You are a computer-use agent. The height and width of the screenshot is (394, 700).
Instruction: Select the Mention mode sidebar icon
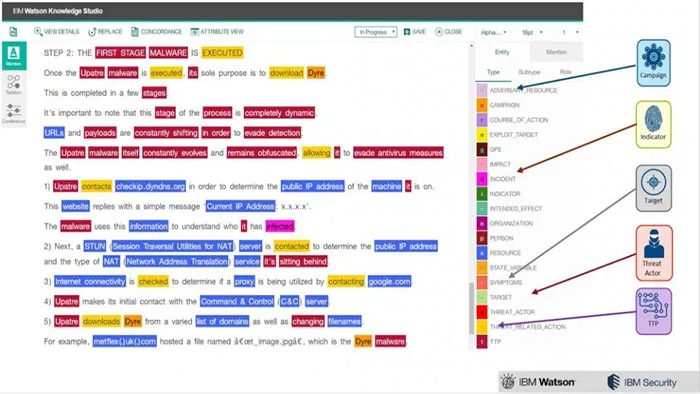pos(14,56)
